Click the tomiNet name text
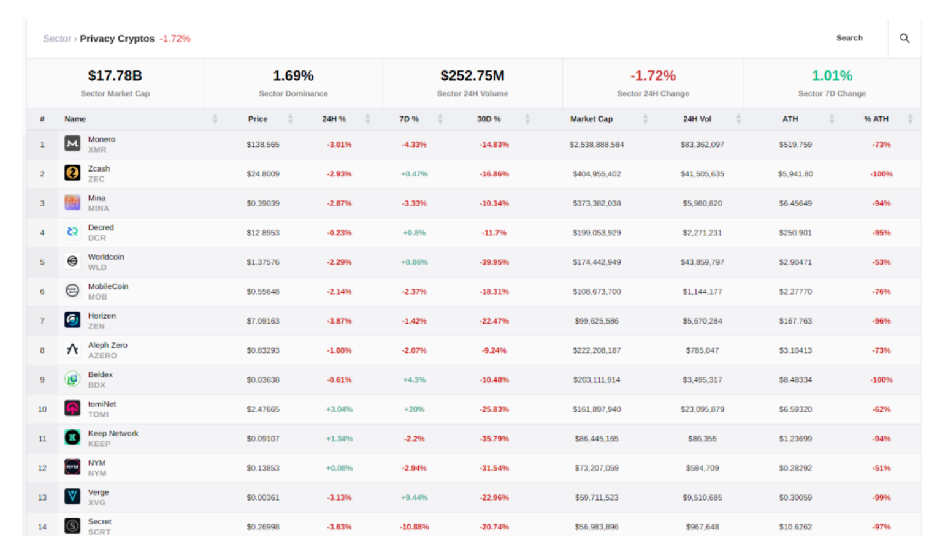 tap(102, 404)
